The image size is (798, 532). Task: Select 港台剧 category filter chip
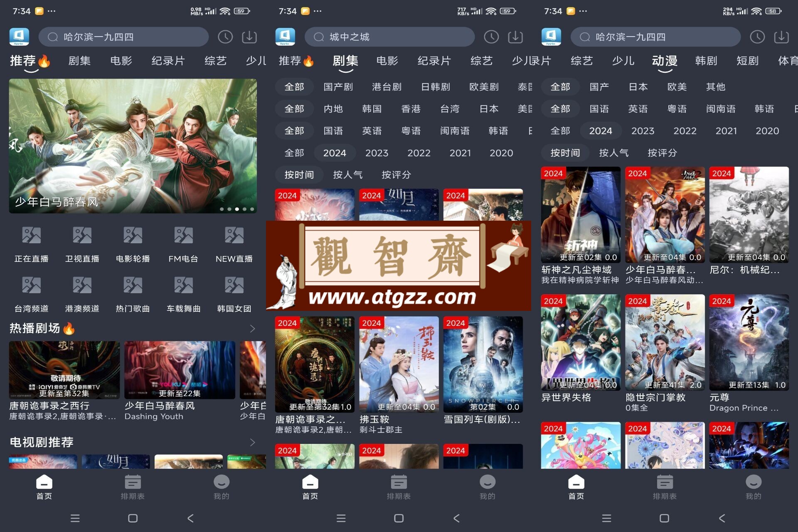click(x=387, y=87)
